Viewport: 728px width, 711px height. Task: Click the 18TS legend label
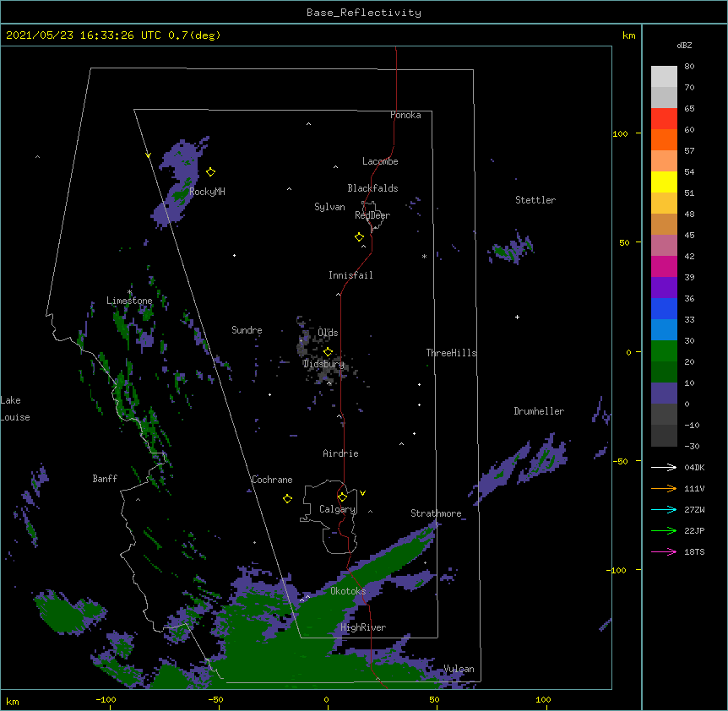[694, 551]
